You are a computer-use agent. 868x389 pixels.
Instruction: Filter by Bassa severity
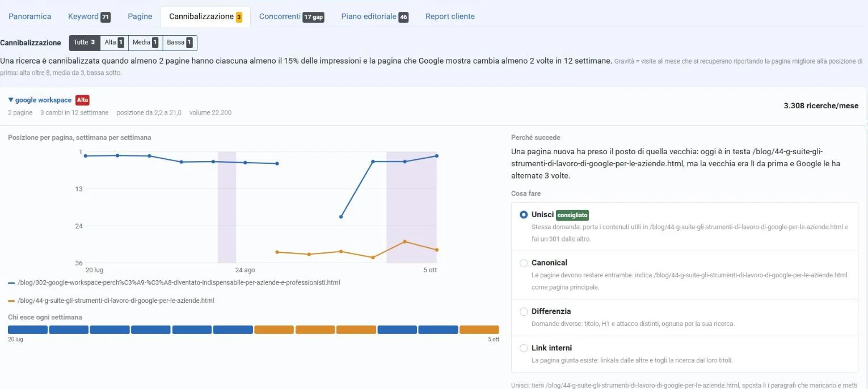[180, 43]
